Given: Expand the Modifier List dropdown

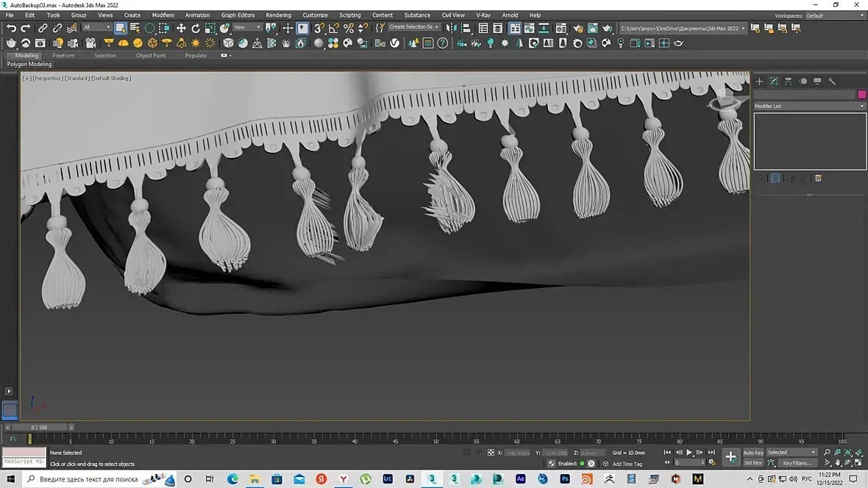Looking at the screenshot, I should (x=809, y=107).
